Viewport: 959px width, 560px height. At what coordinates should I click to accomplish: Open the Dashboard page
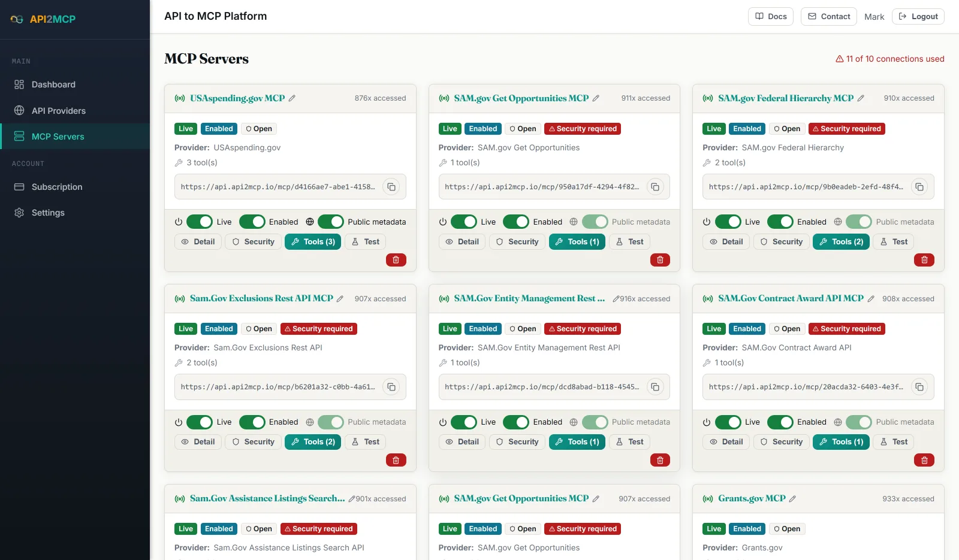tap(75, 84)
